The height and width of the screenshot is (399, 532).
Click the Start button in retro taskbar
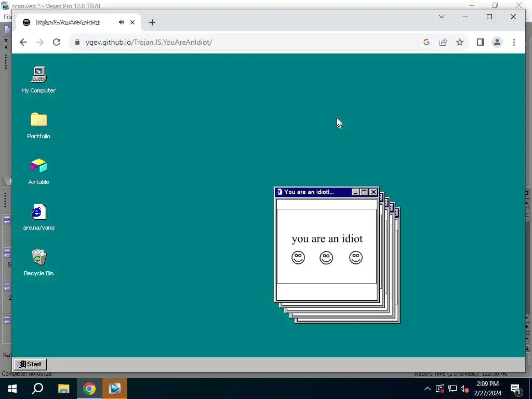(30, 364)
